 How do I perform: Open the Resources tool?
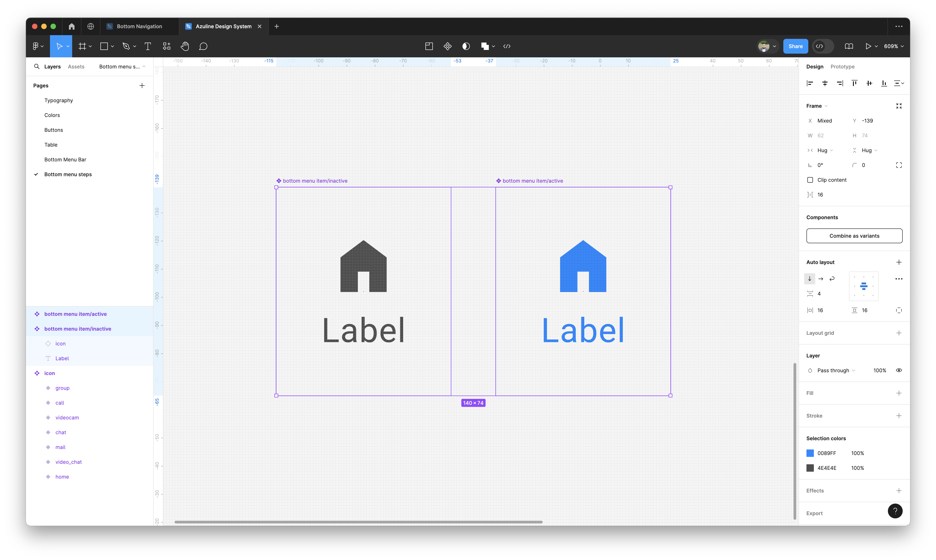click(167, 46)
